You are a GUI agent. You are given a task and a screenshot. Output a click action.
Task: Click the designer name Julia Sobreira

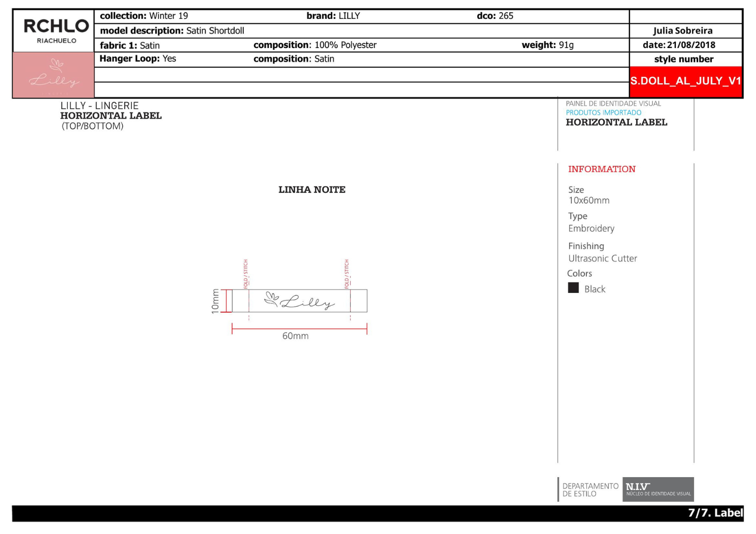coord(683,31)
